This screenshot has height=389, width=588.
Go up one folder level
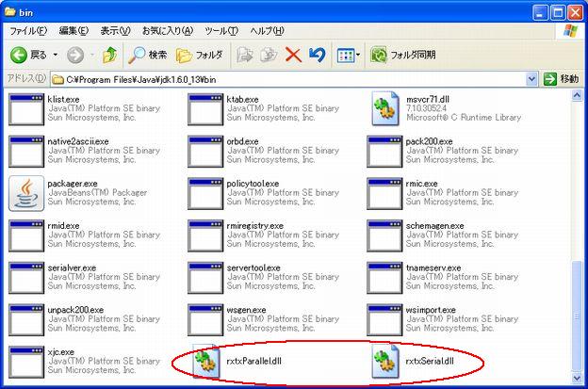(x=110, y=55)
